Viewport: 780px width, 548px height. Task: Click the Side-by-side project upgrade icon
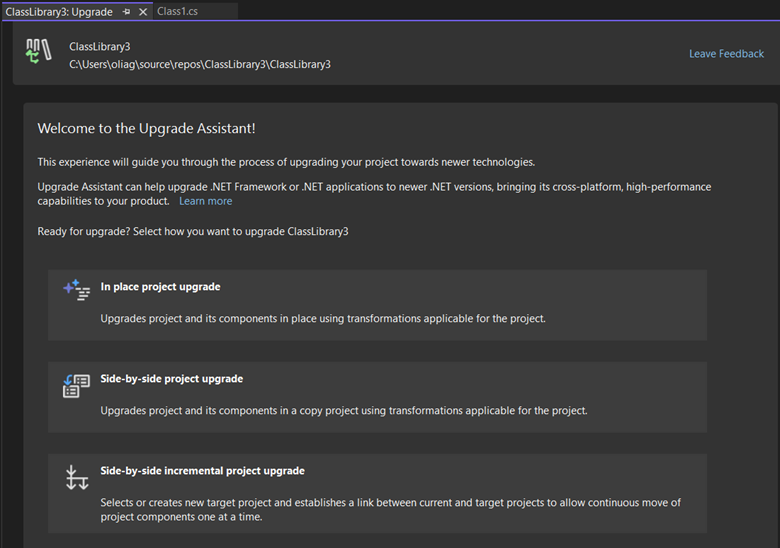point(76,385)
